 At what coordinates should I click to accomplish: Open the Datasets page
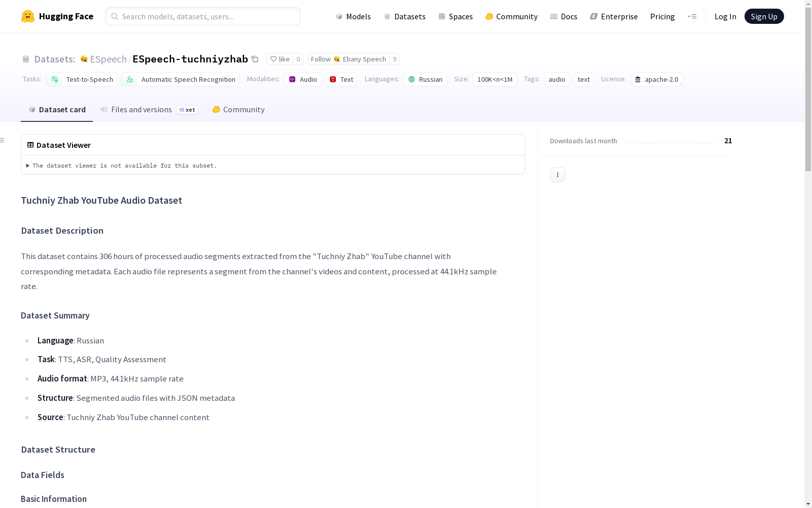[x=405, y=16]
